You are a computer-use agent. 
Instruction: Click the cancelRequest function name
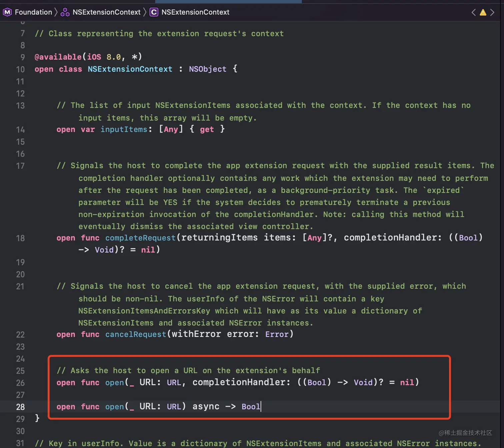coord(136,334)
